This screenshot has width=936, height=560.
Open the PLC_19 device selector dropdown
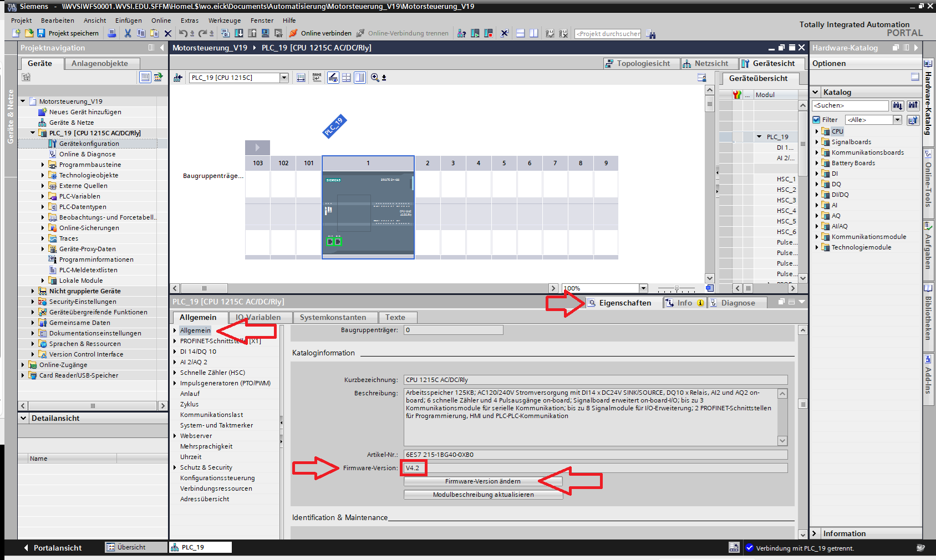click(x=284, y=78)
